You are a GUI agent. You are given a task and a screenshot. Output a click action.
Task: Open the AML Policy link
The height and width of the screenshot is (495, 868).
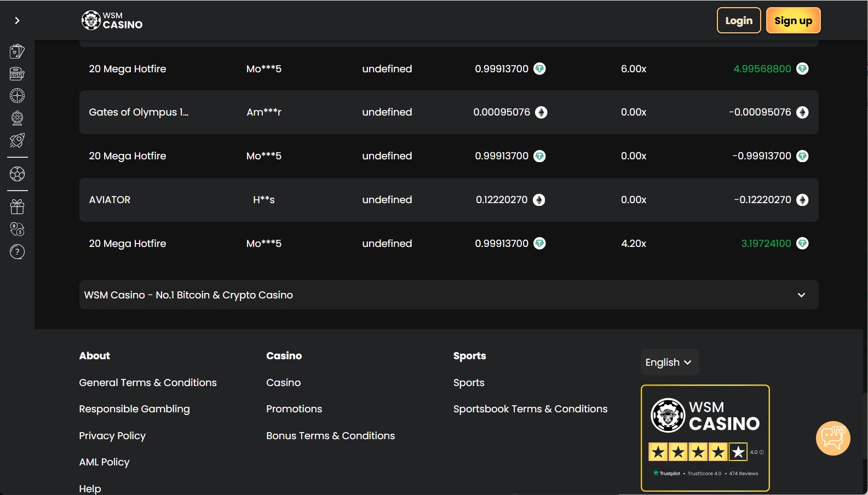tap(104, 462)
